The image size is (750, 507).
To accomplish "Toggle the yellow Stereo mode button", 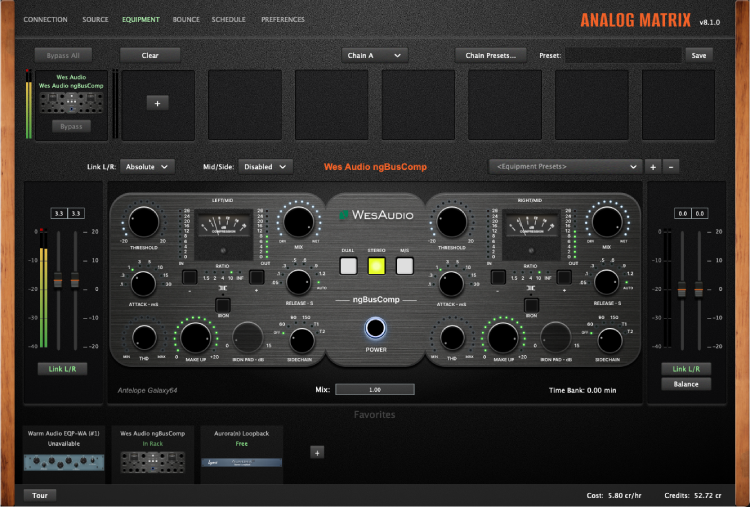I will (376, 266).
